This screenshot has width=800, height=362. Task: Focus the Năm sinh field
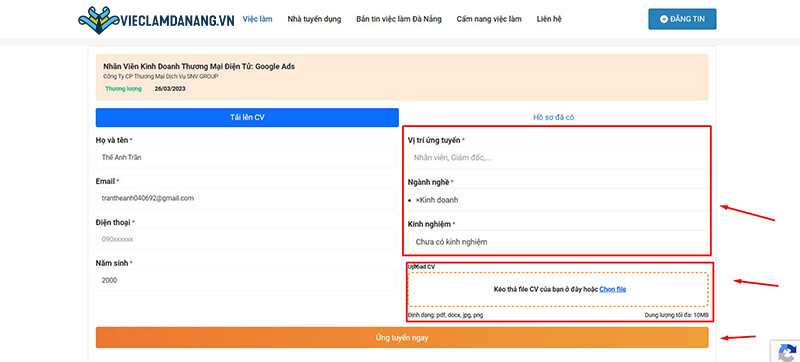pyautogui.click(x=245, y=280)
